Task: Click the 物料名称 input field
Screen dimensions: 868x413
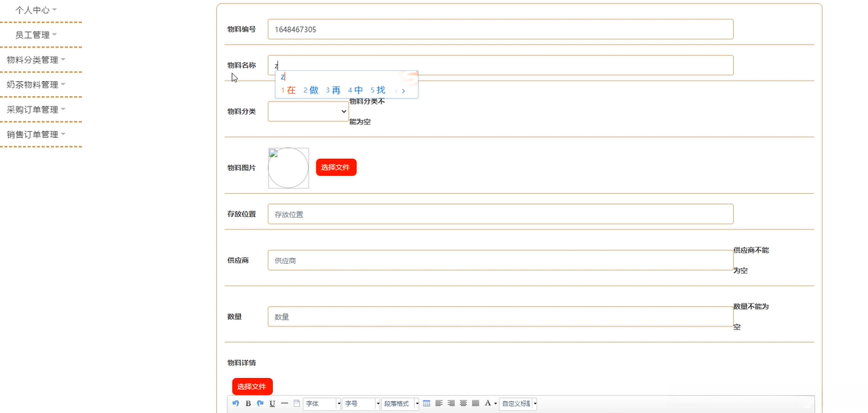Action: pyautogui.click(x=500, y=66)
